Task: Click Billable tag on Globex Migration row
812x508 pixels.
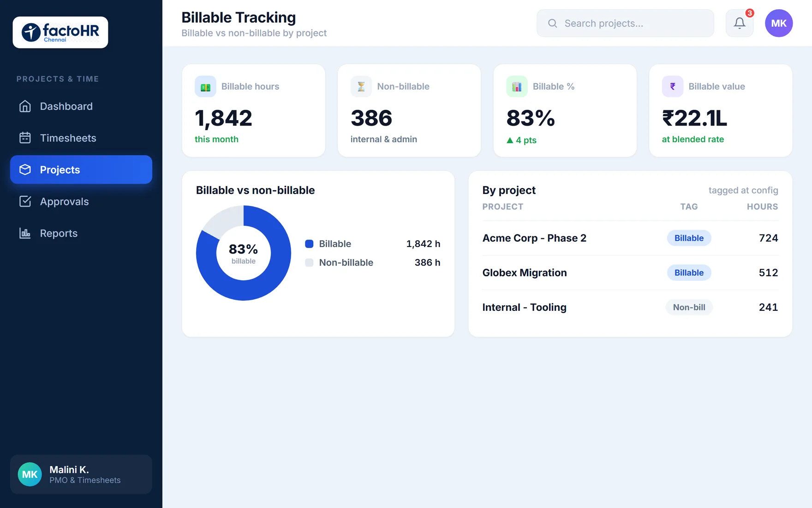Action: coord(689,272)
